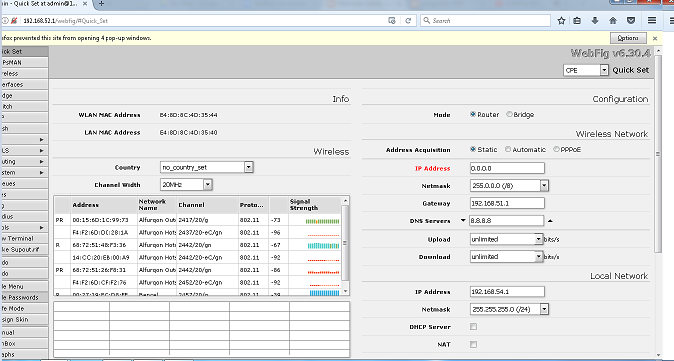Select scan row 00:15:6D:1C:99:73

pos(198,221)
